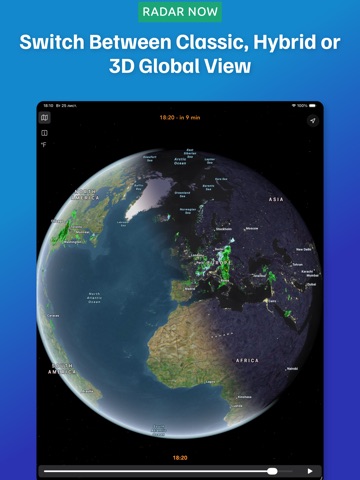Viewport: 360px width, 480px height.
Task: Click the unfilled end of the timeline
Action: (285, 471)
